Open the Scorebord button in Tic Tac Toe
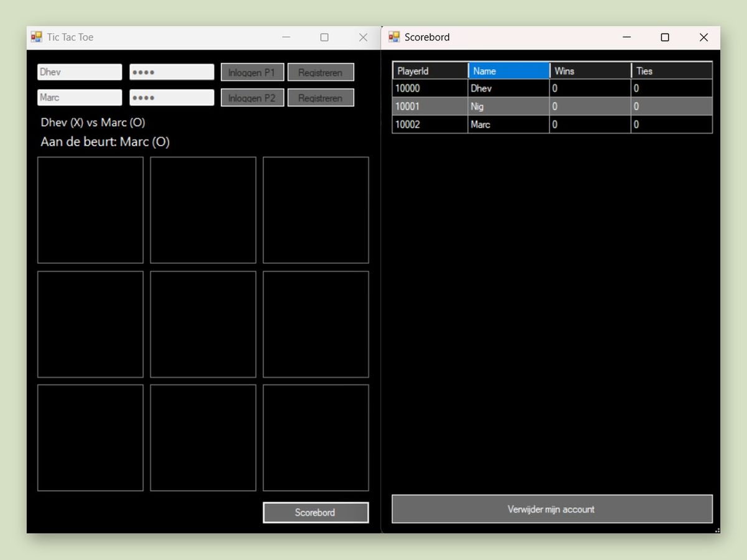747x560 pixels. point(316,512)
